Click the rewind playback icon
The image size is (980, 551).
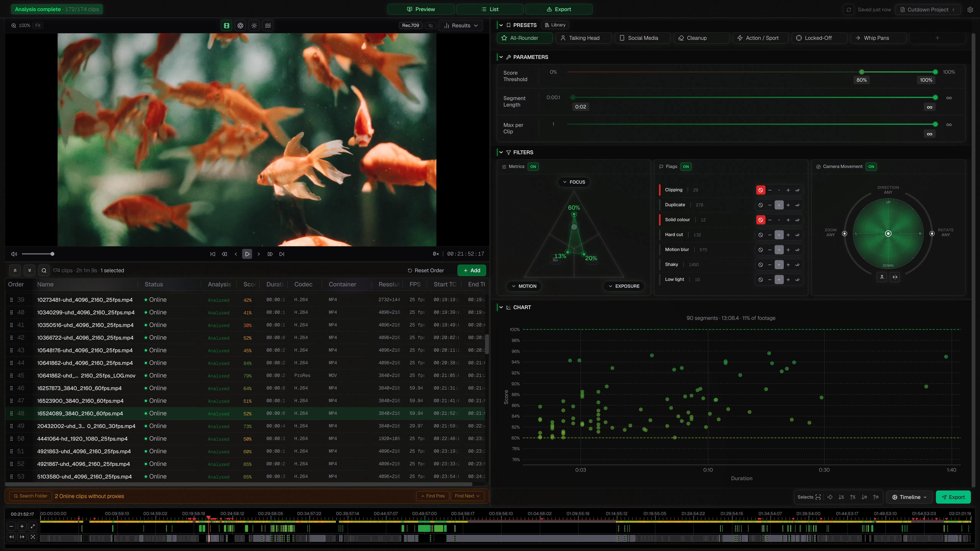coord(225,254)
